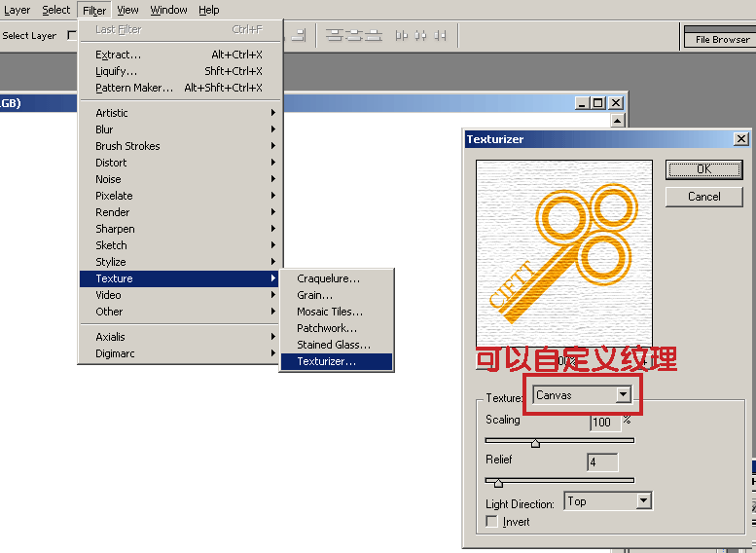
Task: Choose Pattern Maker… from Filter menu
Action: coord(181,88)
